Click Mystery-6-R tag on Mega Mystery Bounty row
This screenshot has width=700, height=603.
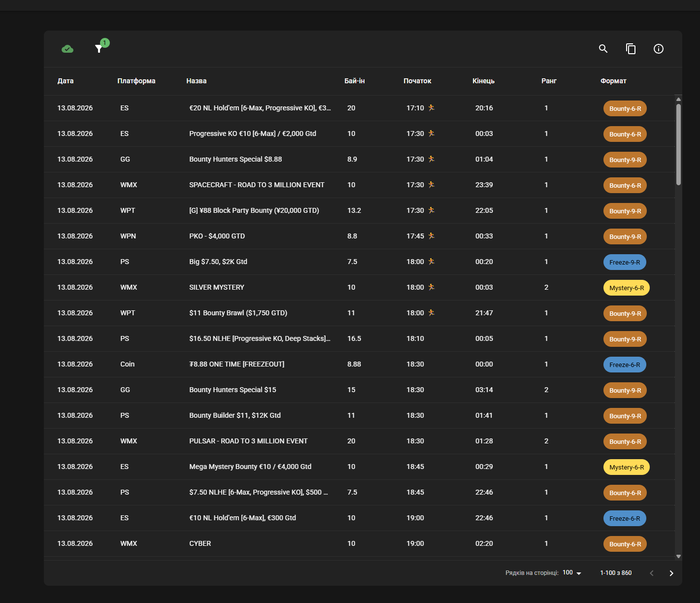coord(627,467)
